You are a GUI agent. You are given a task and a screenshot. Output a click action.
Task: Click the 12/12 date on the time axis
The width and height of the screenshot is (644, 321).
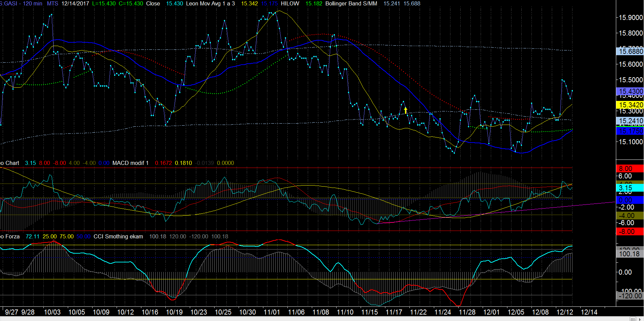click(565, 312)
